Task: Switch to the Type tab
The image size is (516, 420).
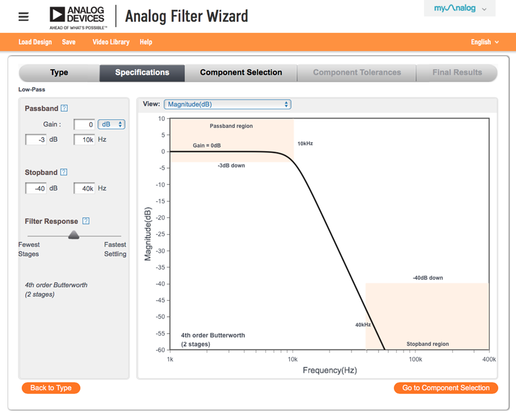Action: pos(59,73)
